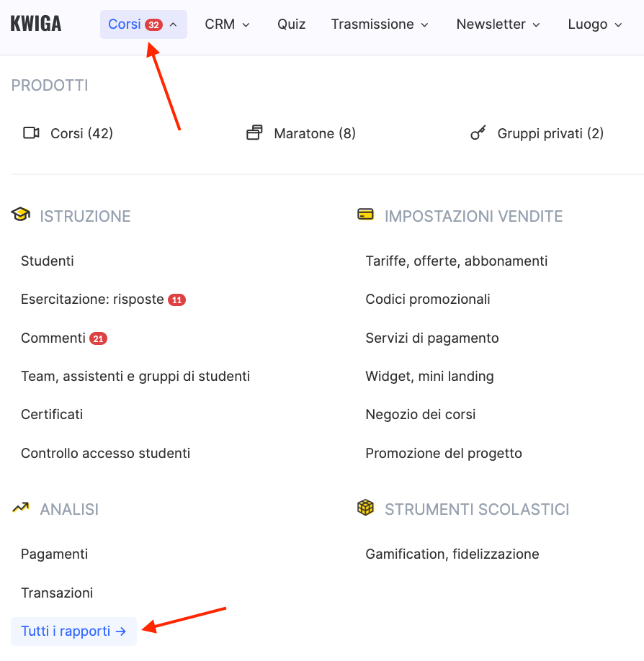Screen dimensions: 644x661
Task: Open Codici promozionali
Action: click(x=428, y=300)
